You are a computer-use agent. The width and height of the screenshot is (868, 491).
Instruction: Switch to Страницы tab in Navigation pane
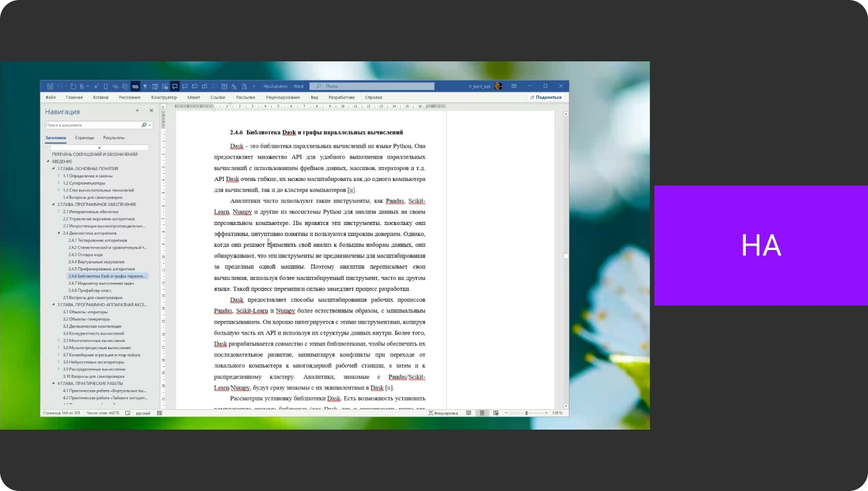point(84,137)
